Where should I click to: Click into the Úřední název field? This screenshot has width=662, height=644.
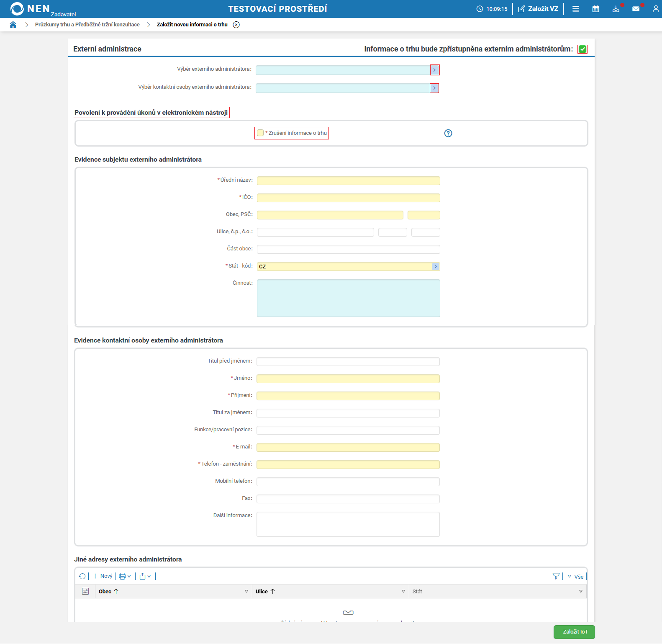[x=348, y=180]
